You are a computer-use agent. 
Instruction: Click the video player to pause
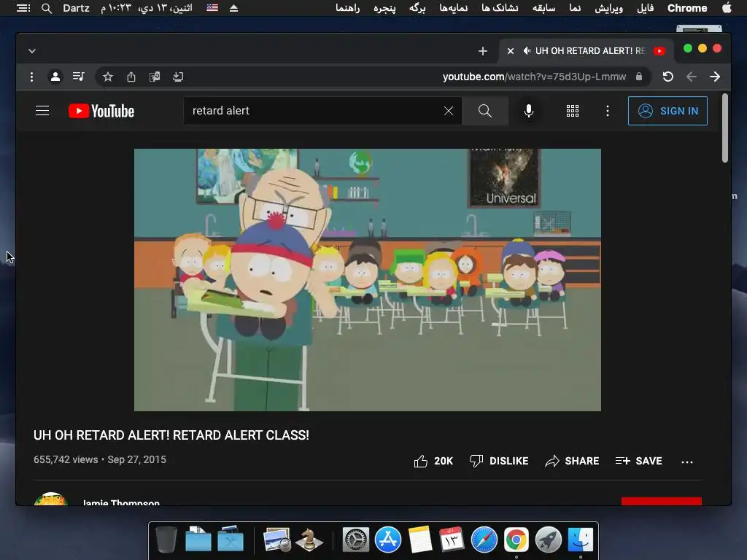click(x=368, y=280)
